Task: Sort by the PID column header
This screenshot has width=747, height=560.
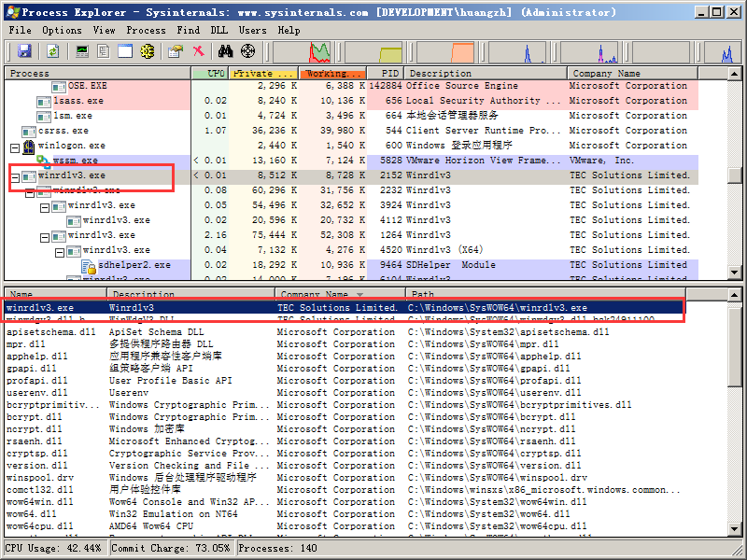Action: 386,74
